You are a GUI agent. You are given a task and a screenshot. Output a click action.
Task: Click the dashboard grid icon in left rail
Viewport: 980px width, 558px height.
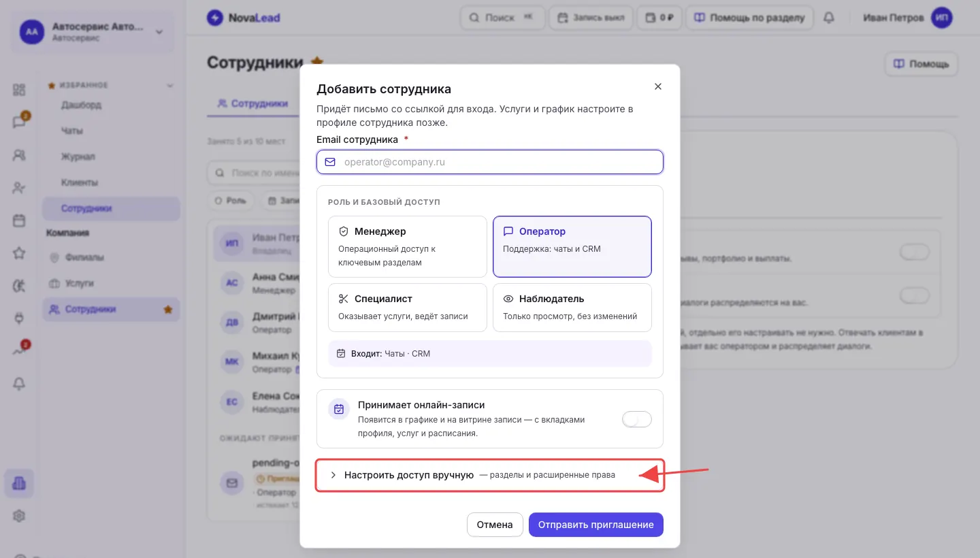[x=19, y=90]
